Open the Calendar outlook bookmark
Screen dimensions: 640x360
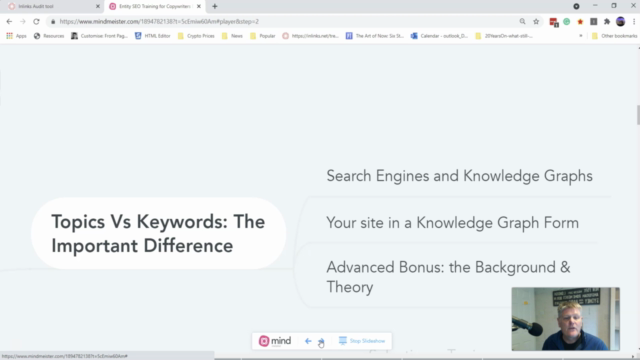click(x=440, y=36)
